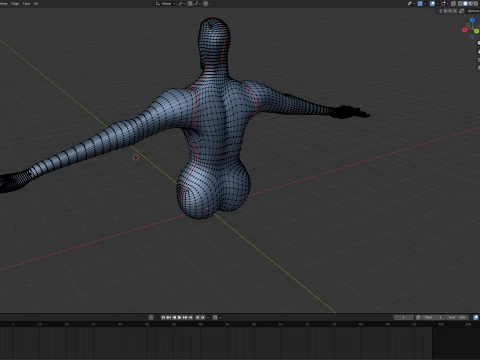Switch to rendered viewport shading
Screen dimensions: 480x360
tap(476, 4)
